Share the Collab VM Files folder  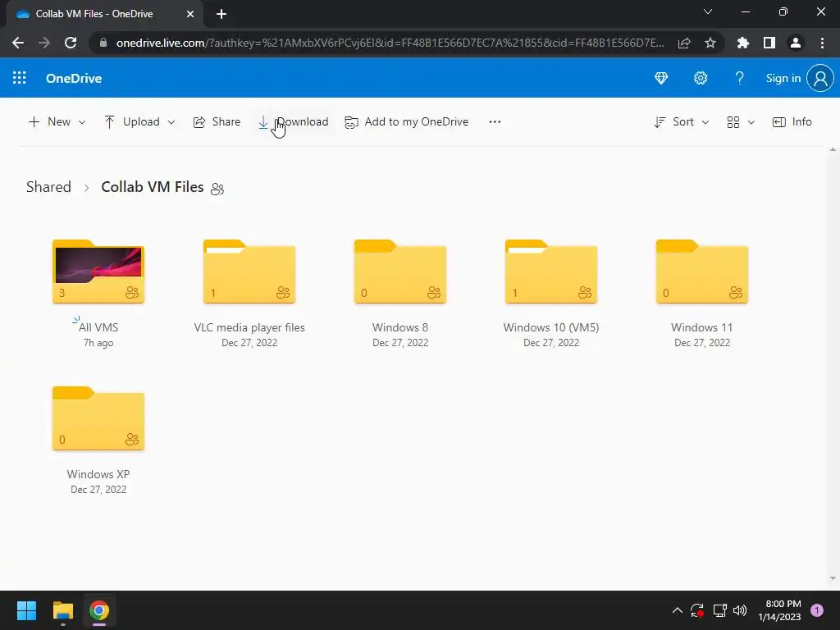pos(217,121)
